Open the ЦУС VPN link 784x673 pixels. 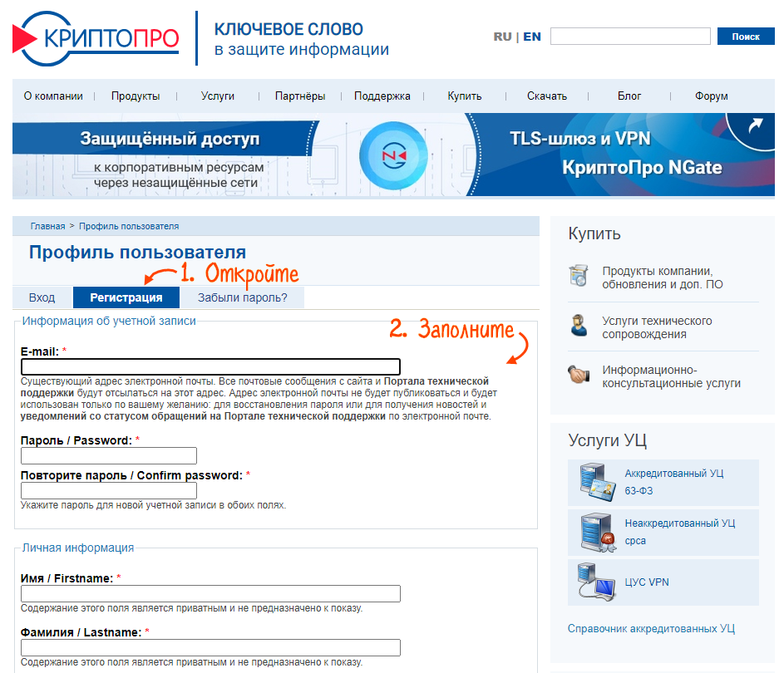[x=647, y=582]
